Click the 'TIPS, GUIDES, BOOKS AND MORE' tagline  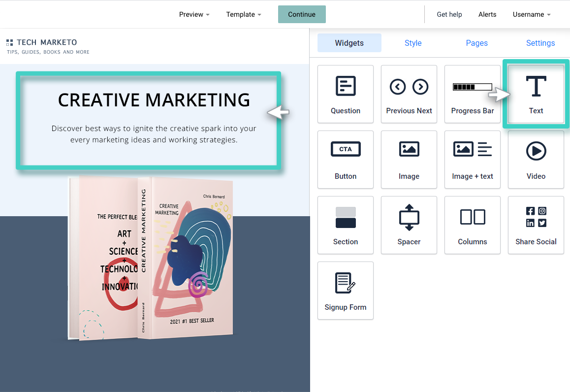(x=48, y=52)
